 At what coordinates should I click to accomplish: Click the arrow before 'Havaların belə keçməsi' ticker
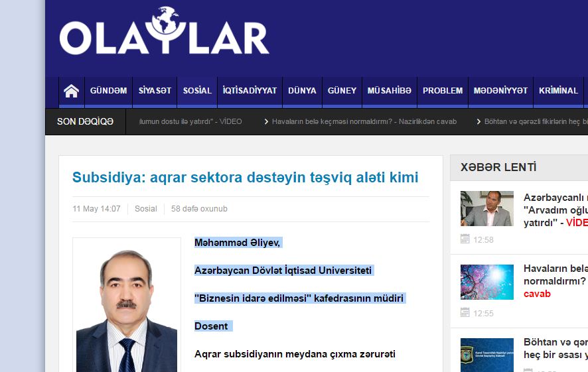tap(266, 121)
